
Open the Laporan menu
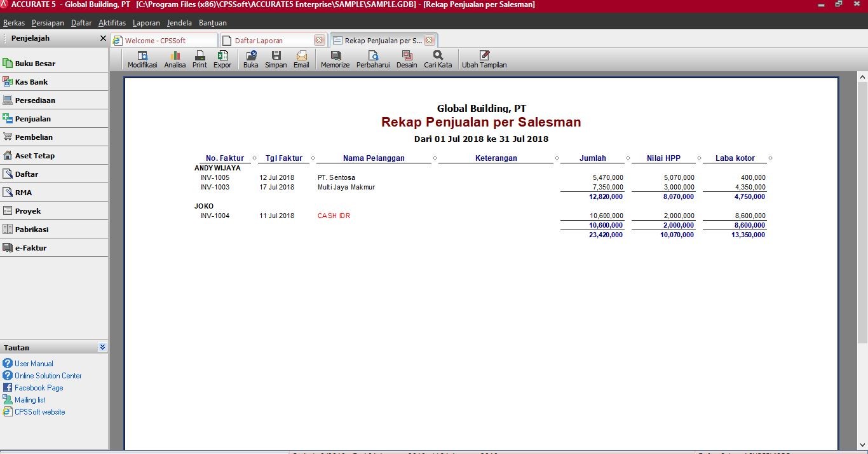click(x=146, y=23)
